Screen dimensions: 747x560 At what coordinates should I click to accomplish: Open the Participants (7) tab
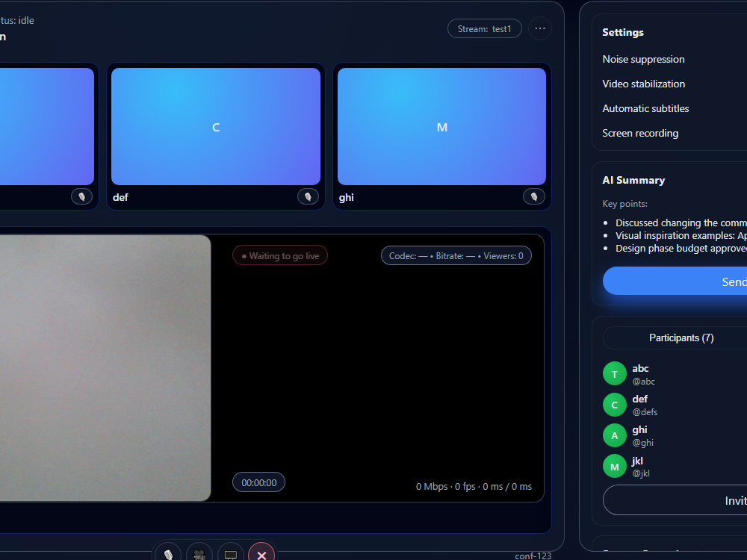click(x=681, y=337)
